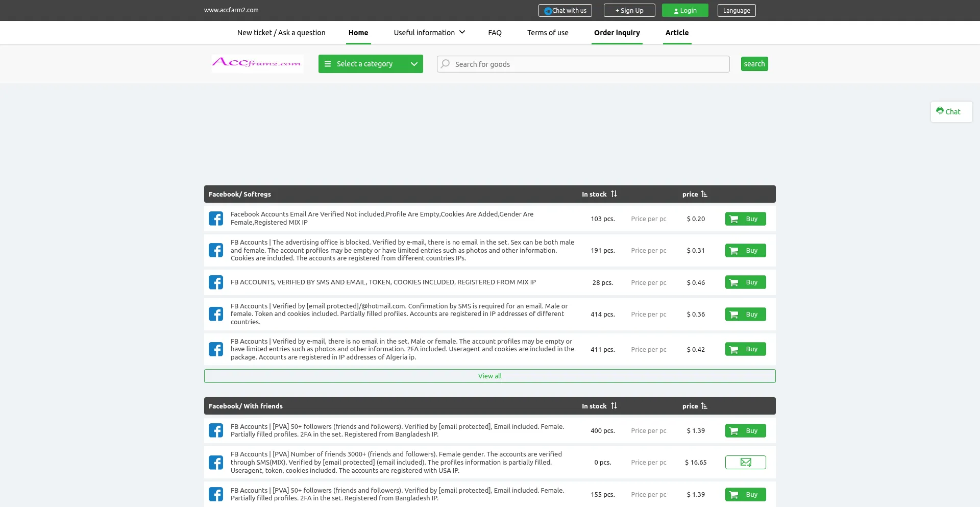The width and height of the screenshot is (980, 507).
Task: Open the Article tab
Action: (677, 33)
